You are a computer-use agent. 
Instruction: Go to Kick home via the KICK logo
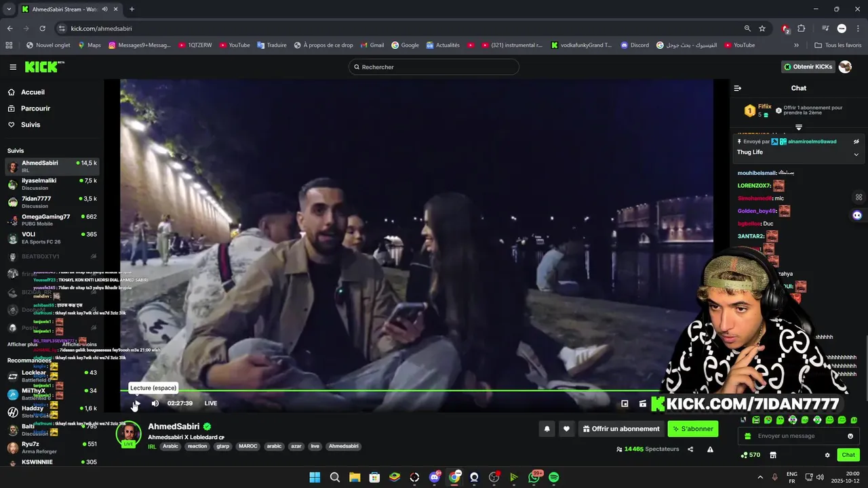pos(44,66)
